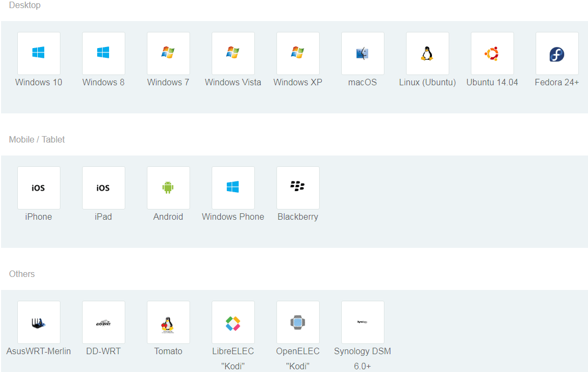Open the Windows 7 flag icon
Viewport: 588px width, 372px height.
(168, 53)
